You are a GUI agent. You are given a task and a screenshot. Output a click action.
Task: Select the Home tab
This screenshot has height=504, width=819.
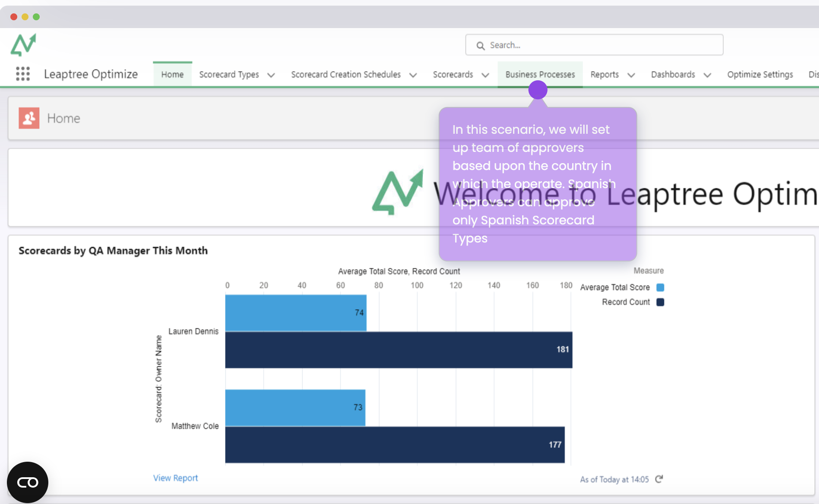click(173, 74)
